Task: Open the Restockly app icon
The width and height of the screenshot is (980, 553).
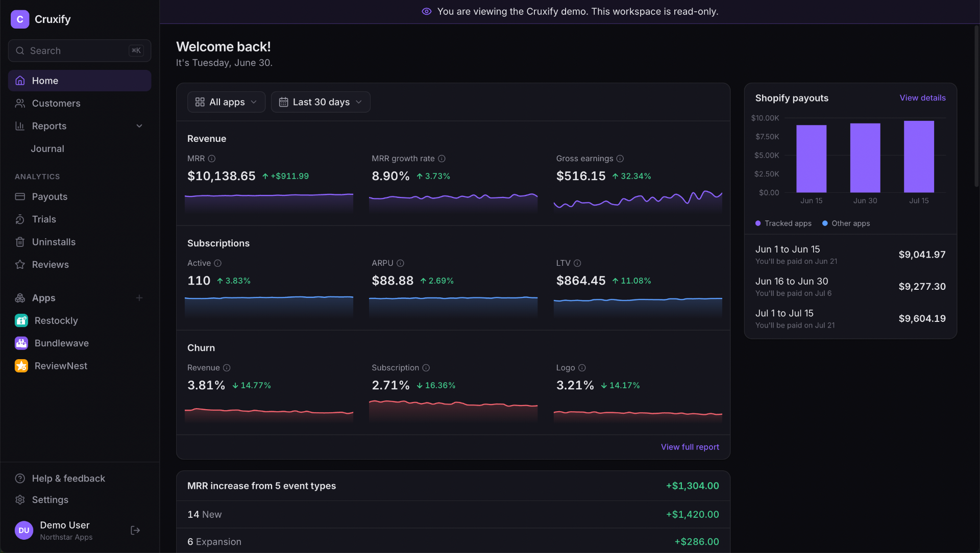Action: 21,320
